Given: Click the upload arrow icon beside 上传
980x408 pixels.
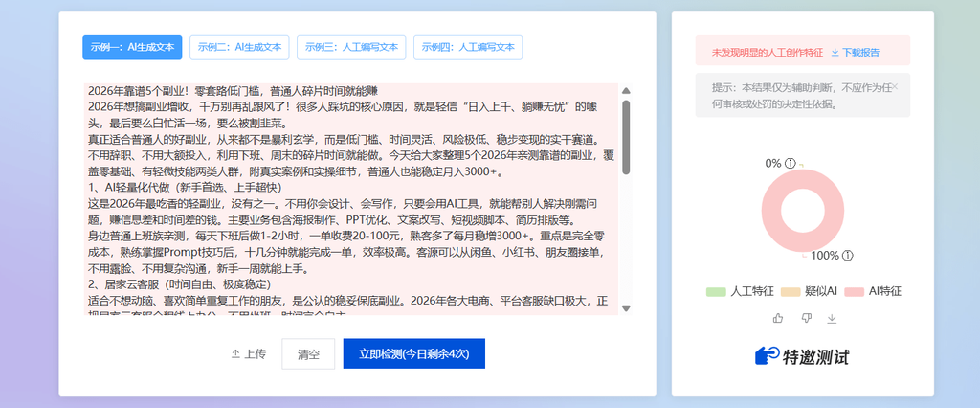Looking at the screenshot, I should coord(235,354).
